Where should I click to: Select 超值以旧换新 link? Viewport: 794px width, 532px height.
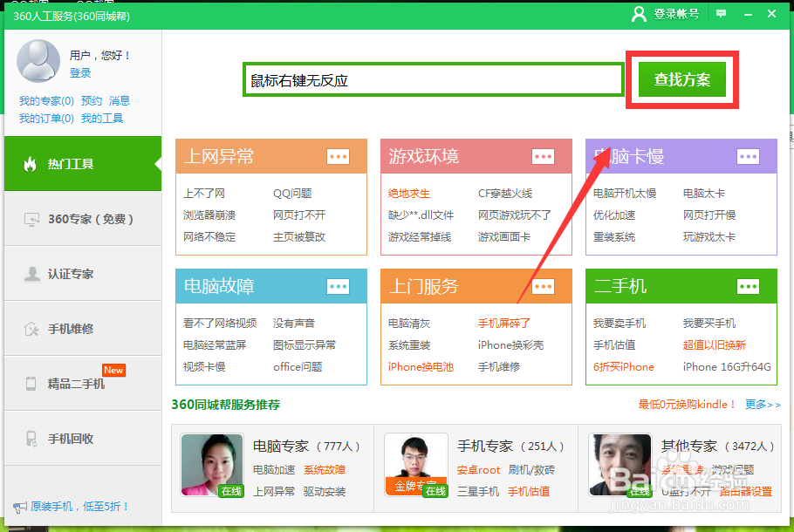(714, 345)
